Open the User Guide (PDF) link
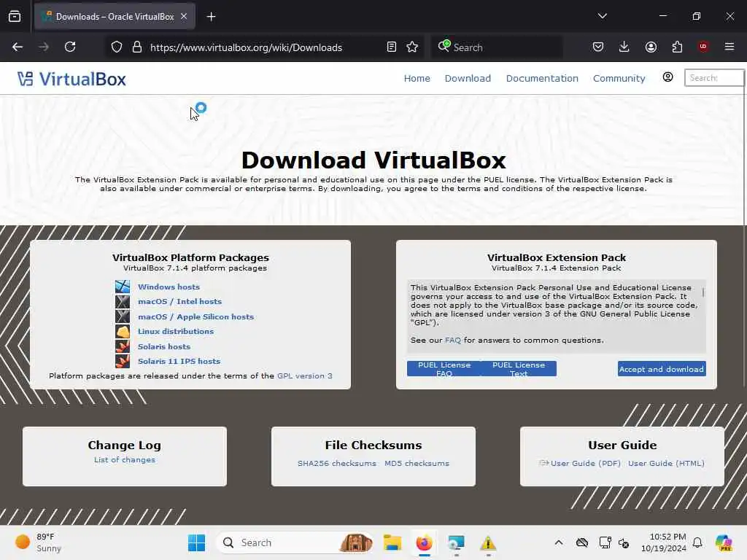The height and width of the screenshot is (560, 747). pos(586,463)
